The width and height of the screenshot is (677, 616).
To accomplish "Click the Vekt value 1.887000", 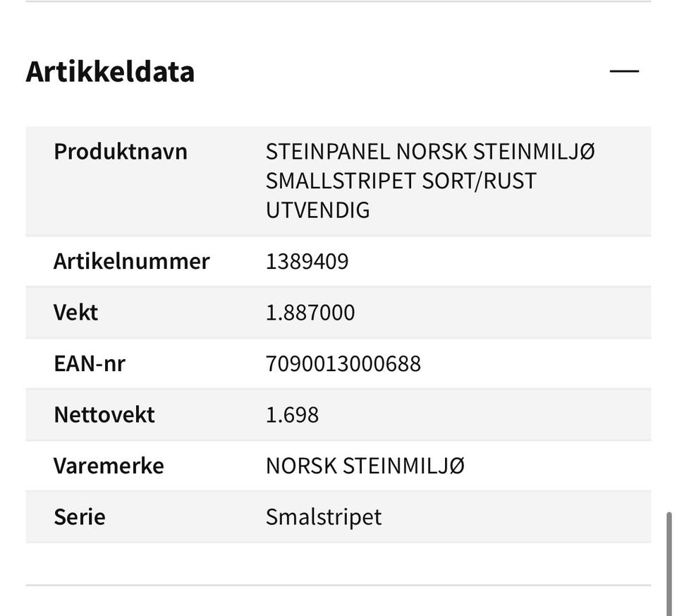I will tap(310, 313).
